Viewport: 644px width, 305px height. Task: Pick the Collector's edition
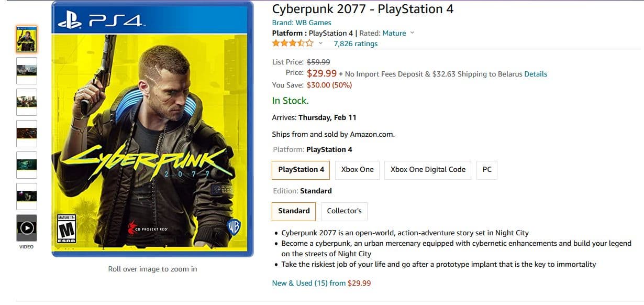(344, 211)
